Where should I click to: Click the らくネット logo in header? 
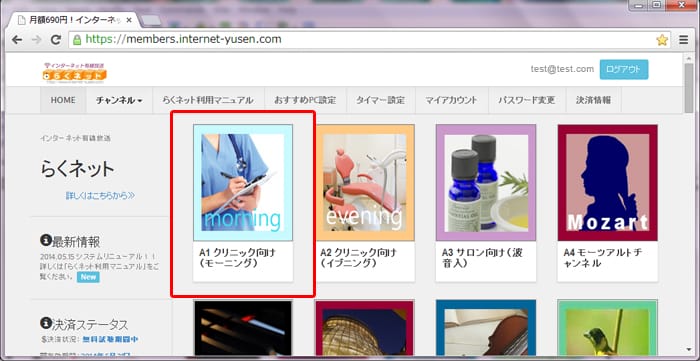(x=75, y=74)
